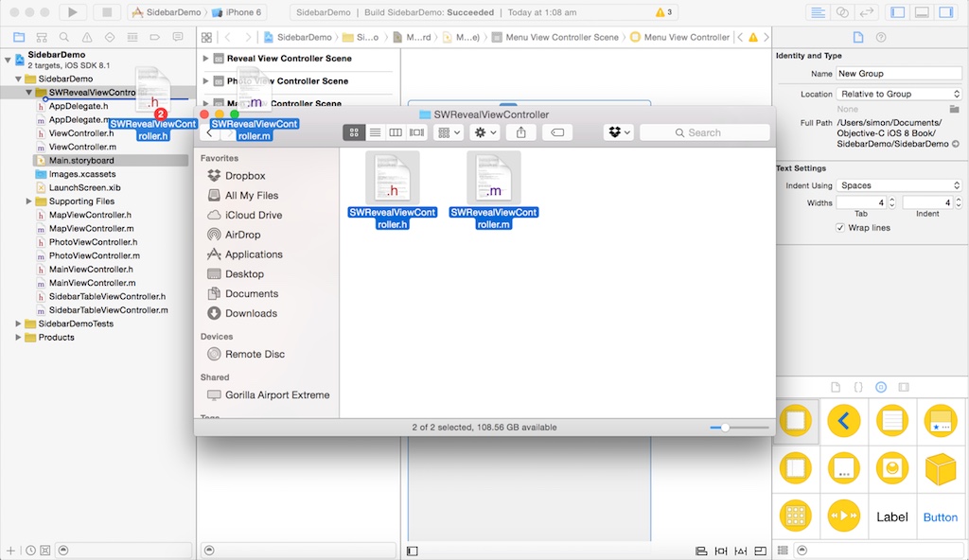Select the Label object in the Object Library
Viewport: 969px width, 560px height.
(x=892, y=516)
